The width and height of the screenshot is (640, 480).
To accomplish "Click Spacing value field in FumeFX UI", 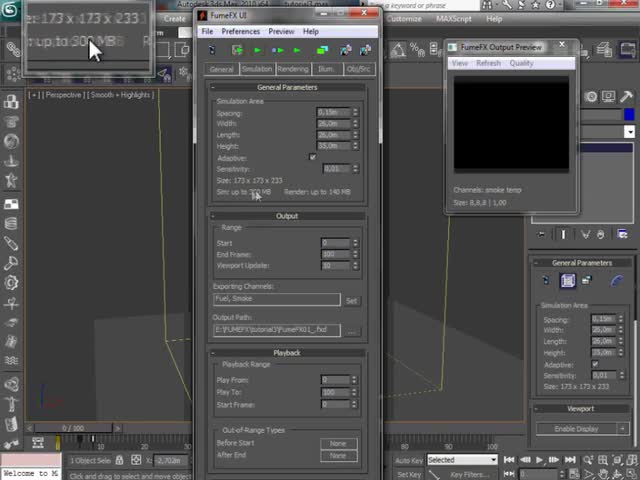I will pos(333,112).
